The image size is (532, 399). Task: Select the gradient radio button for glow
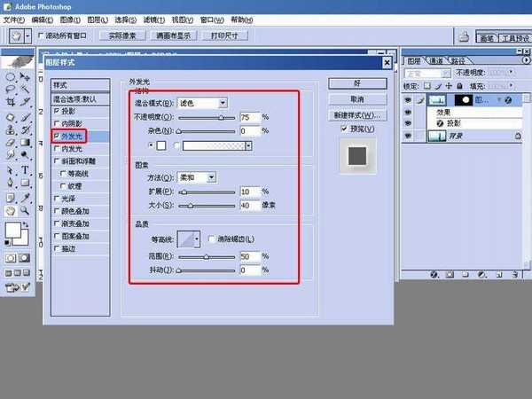click(x=176, y=145)
